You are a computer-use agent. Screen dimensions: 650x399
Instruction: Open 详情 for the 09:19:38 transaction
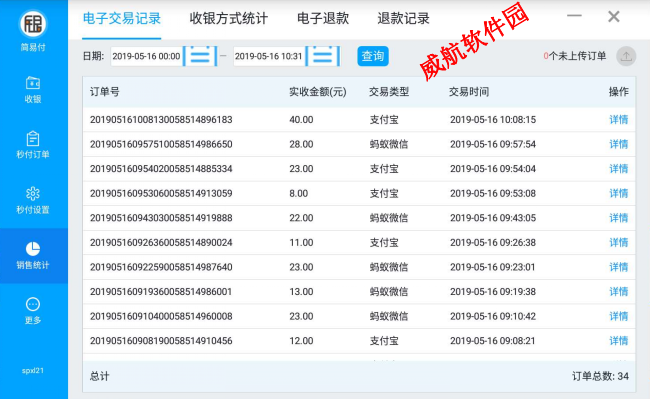pos(618,292)
